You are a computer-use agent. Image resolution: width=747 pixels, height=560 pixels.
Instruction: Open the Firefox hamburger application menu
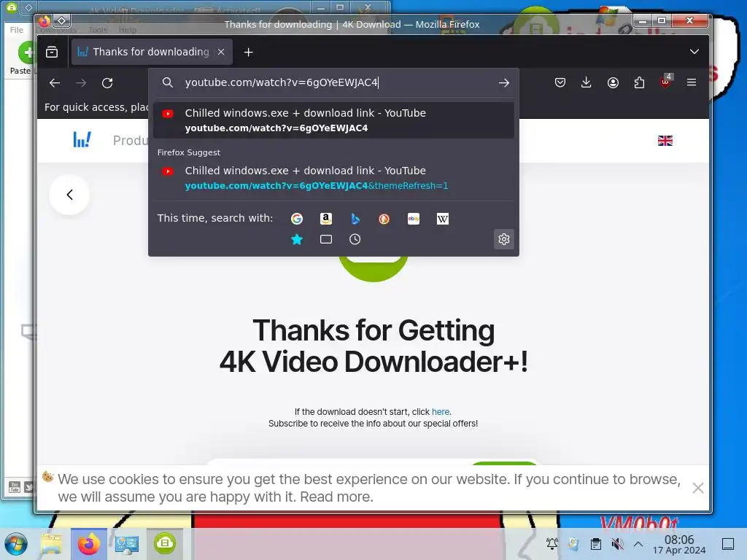pyautogui.click(x=692, y=82)
